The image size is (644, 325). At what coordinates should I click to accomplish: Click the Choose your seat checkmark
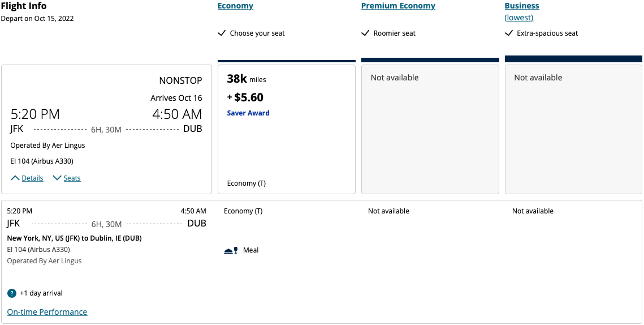pyautogui.click(x=222, y=33)
